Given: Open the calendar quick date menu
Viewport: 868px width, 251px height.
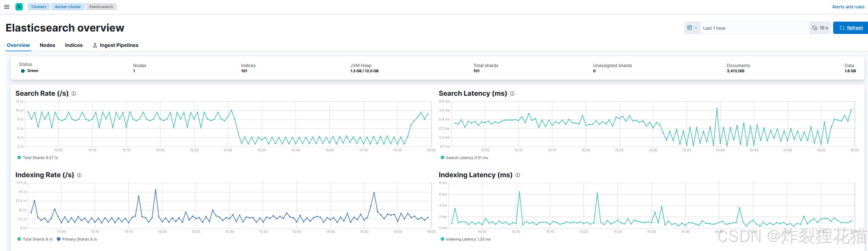Looking at the screenshot, I should pyautogui.click(x=692, y=28).
